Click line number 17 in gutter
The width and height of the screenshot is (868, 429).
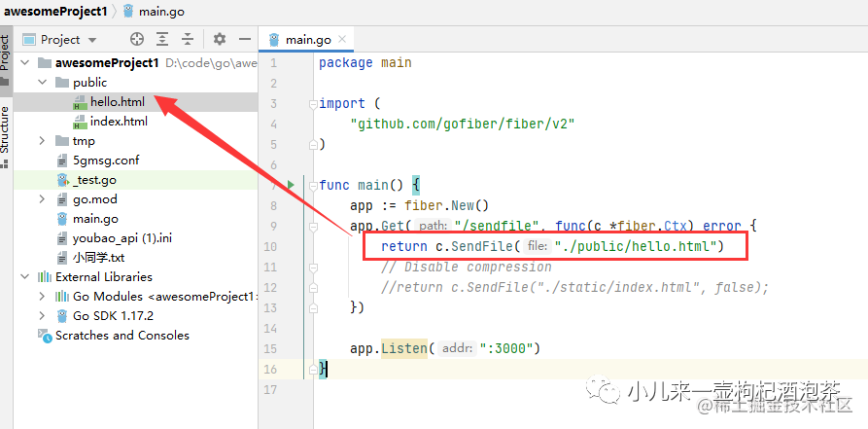pos(270,390)
